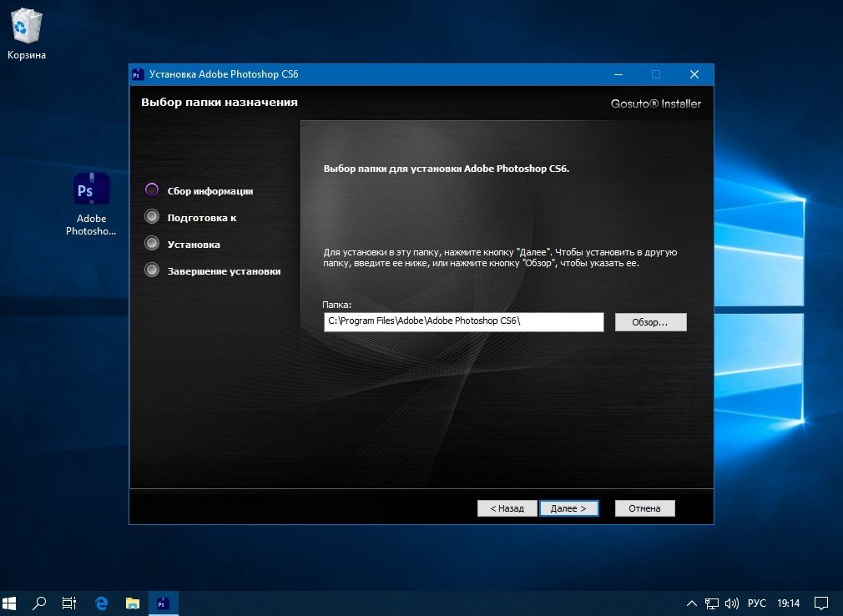Image resolution: width=843 pixels, height=616 pixels.
Task: Minimize the Photoshop installer window
Action: click(x=618, y=75)
